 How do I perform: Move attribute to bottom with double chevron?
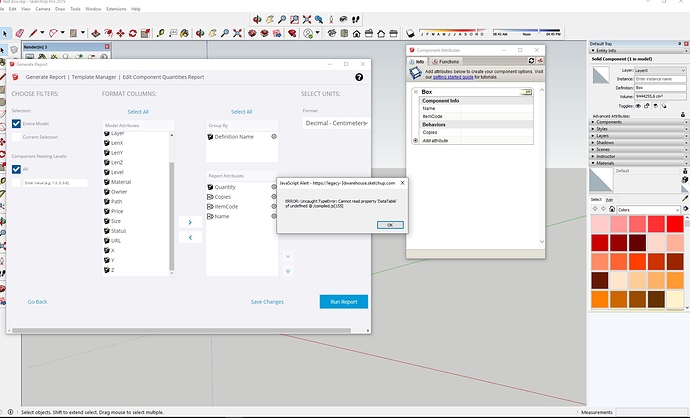coord(288,271)
